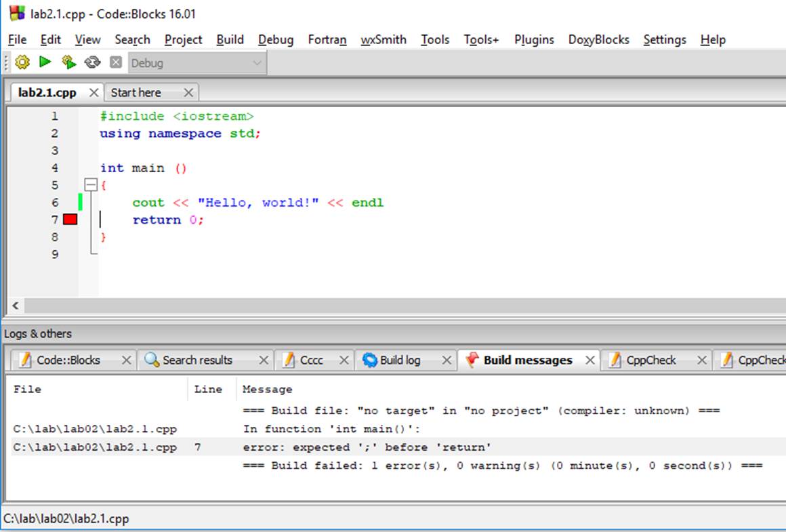Click the editor horizontal scrollbar track
The height and width of the screenshot is (532, 786).
tap(405, 306)
